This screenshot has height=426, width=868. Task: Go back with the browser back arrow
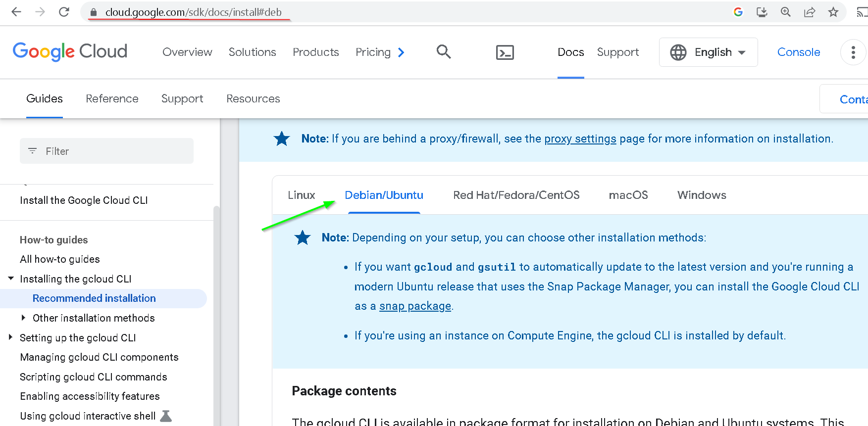pyautogui.click(x=16, y=12)
